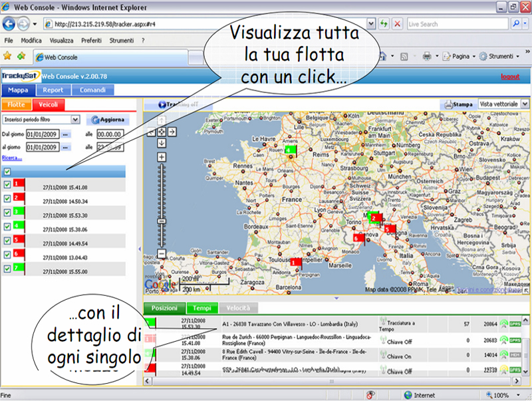Click the logout link
Screen dimensions: 532x401
pyautogui.click(x=510, y=76)
